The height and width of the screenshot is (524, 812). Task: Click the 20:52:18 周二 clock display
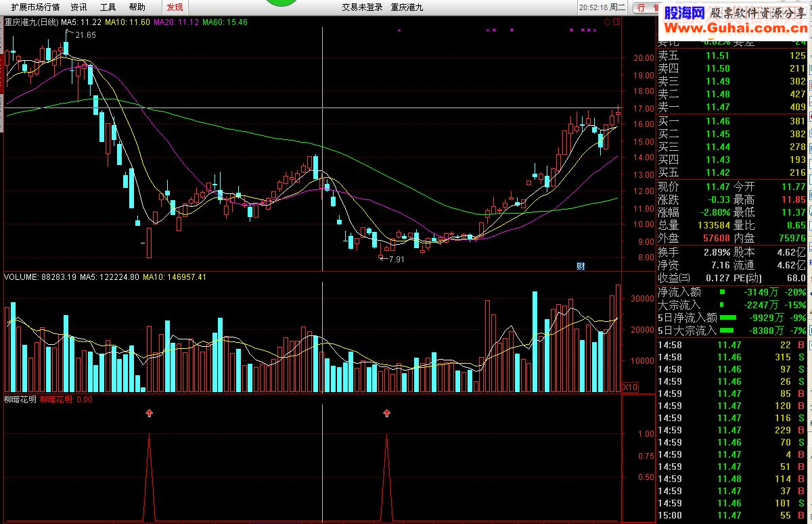603,7
